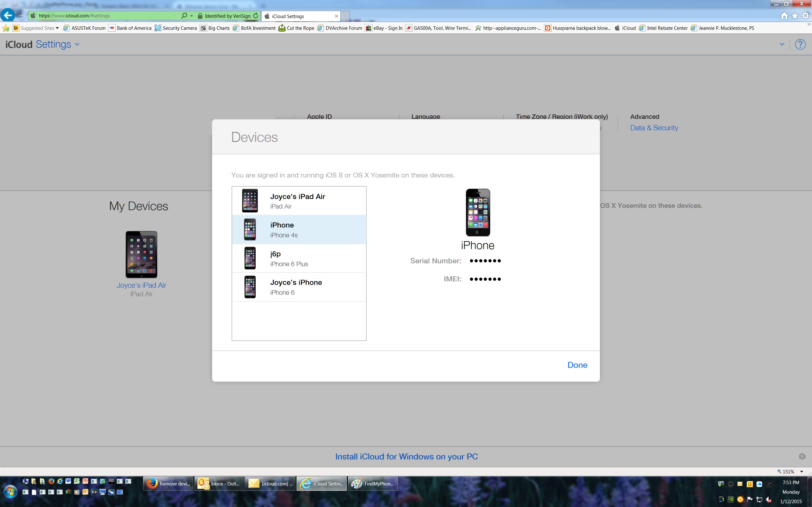
Task: Click Done in Devices dialog
Action: 577,365
